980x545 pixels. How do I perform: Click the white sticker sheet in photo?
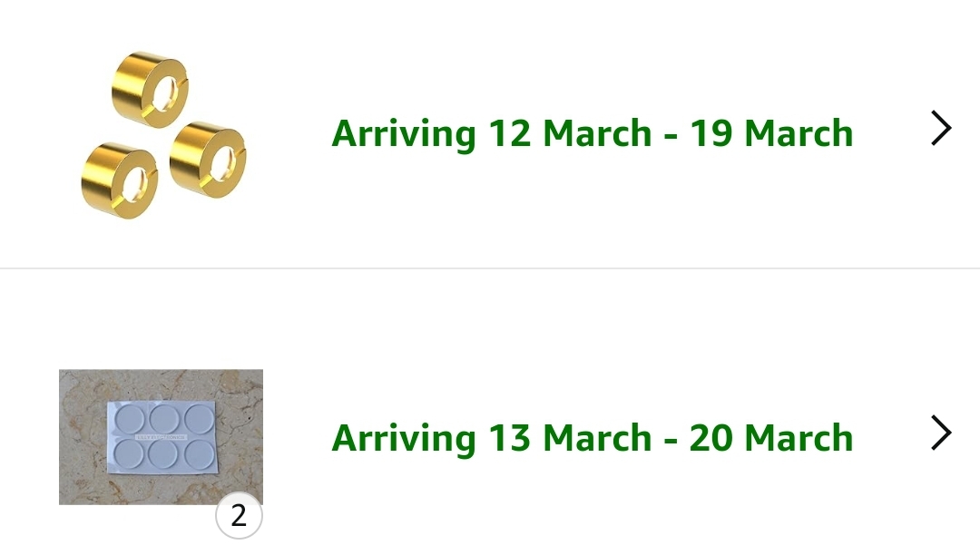[162, 437]
